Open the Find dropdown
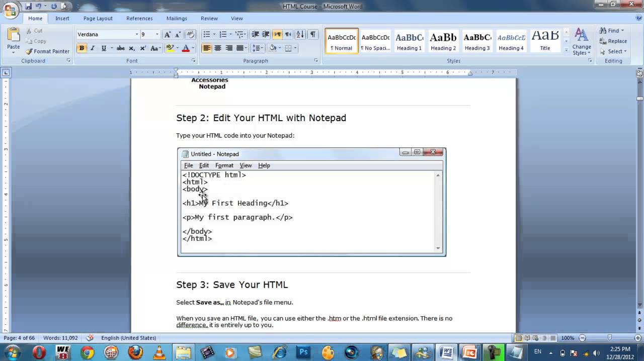The width and height of the screenshot is (644, 361). coord(612,31)
